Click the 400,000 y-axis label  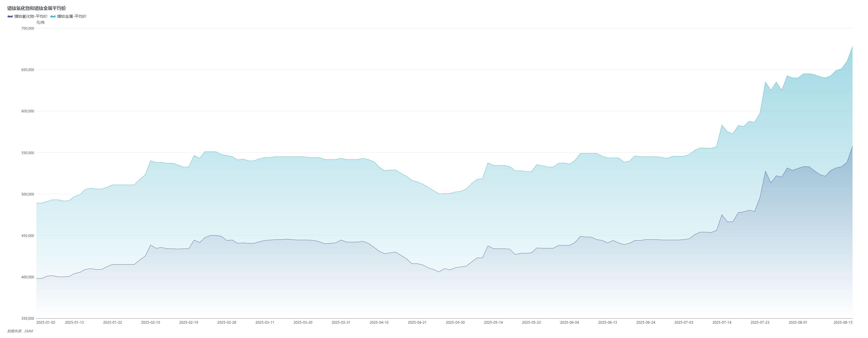pos(27,277)
